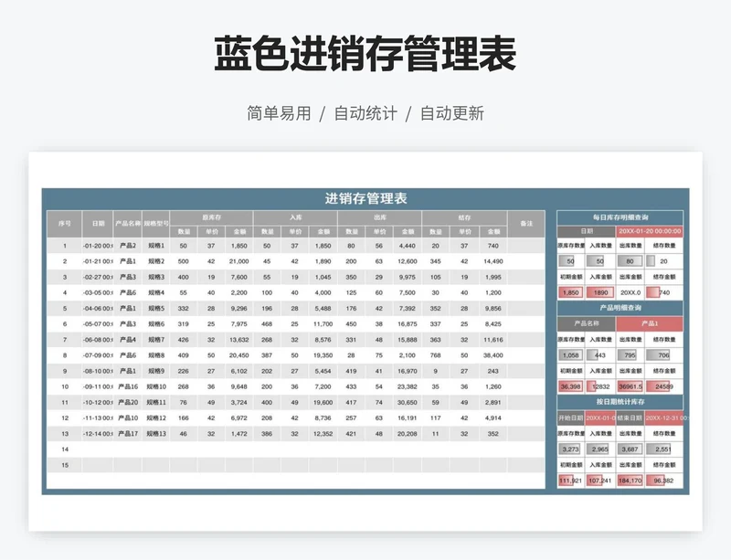Select spec cell 规格5
731x560 pixels.
click(156, 308)
